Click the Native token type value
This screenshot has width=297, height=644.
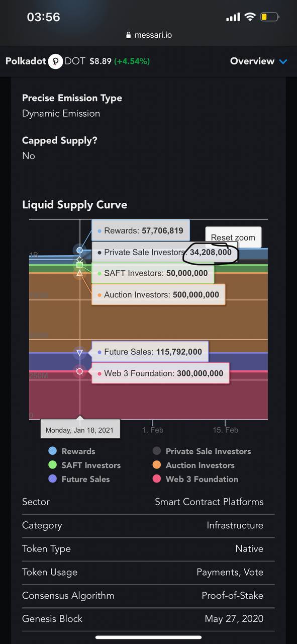coord(249,548)
